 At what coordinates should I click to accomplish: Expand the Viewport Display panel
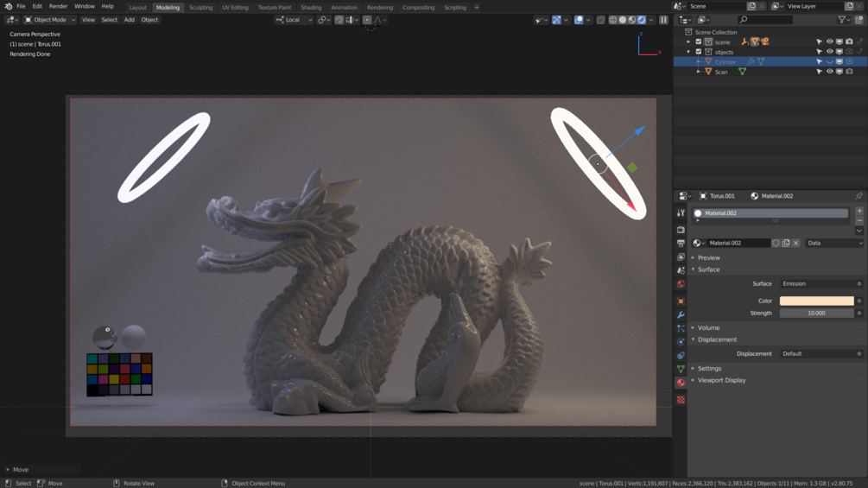721,380
